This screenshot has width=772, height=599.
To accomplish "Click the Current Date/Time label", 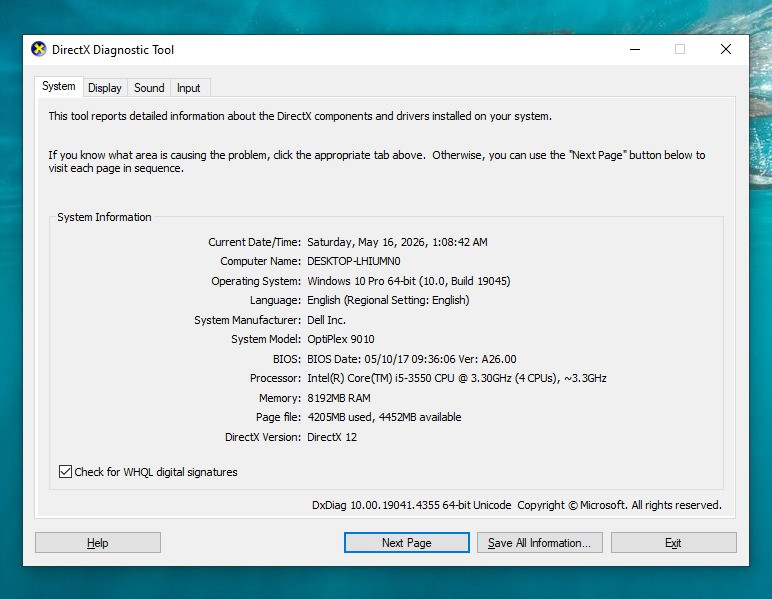I will [254, 242].
